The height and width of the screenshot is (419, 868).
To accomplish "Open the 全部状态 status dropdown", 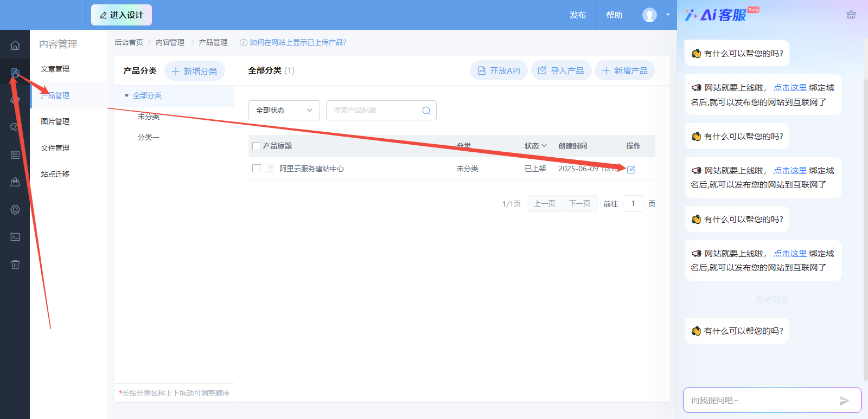I will [x=284, y=110].
